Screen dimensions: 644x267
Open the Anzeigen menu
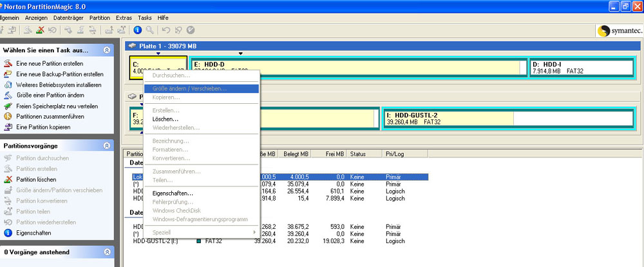(36, 18)
